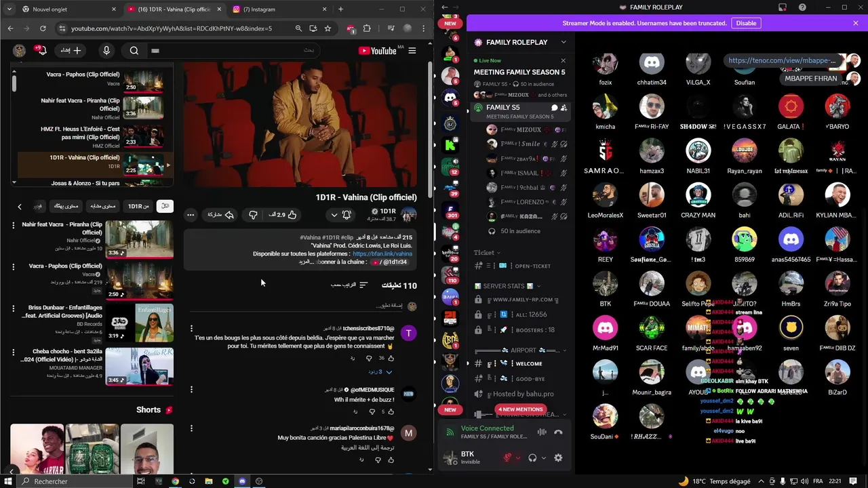
Task: Open the YouTube create video button
Action: click(72, 51)
